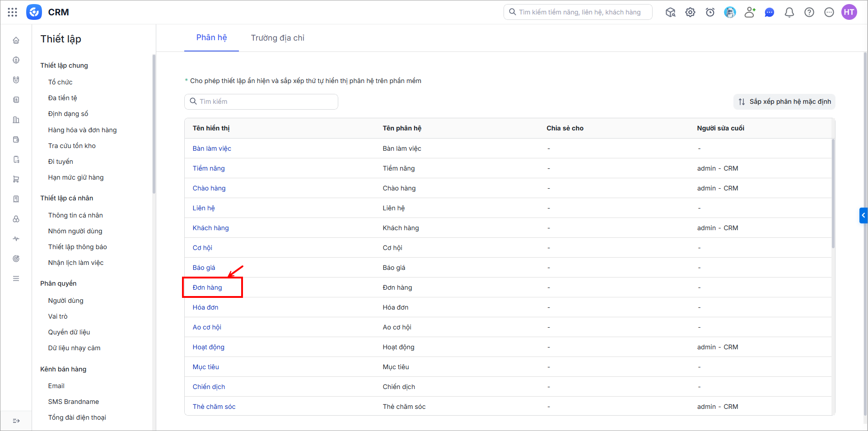Open the add user icon in header
This screenshot has width=868, height=431.
750,12
